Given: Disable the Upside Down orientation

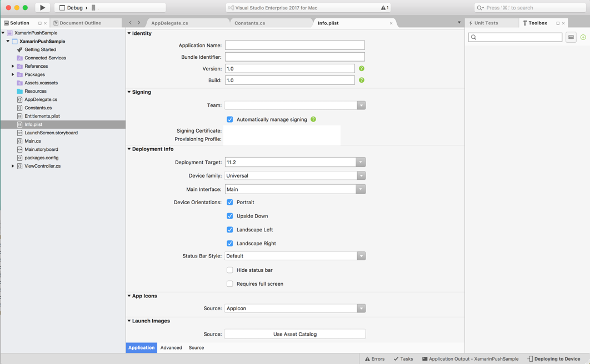Looking at the screenshot, I should tap(229, 216).
